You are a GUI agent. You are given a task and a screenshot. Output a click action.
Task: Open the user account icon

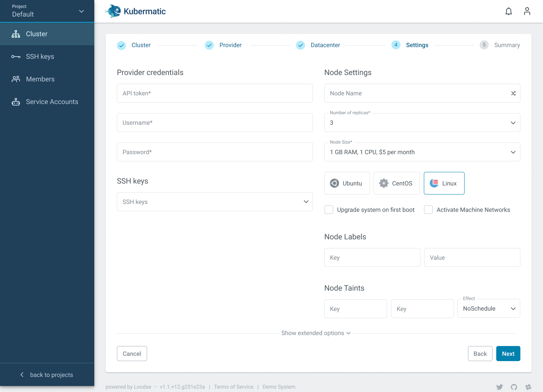click(x=527, y=11)
